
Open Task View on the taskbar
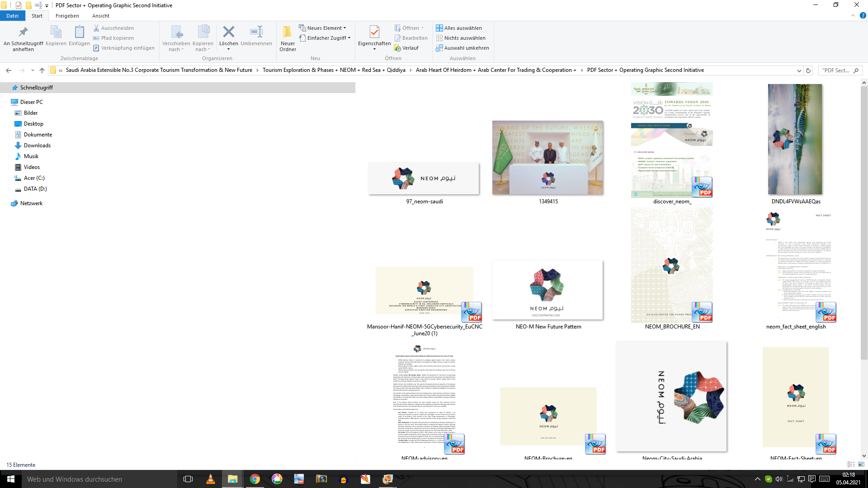(188, 479)
